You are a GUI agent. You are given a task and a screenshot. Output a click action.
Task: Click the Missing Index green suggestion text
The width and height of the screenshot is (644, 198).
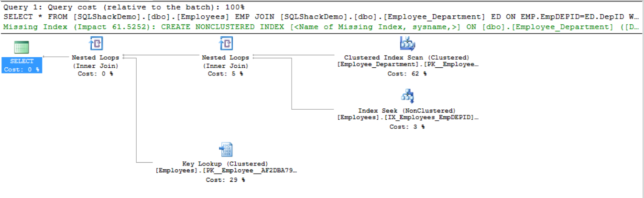click(x=322, y=27)
